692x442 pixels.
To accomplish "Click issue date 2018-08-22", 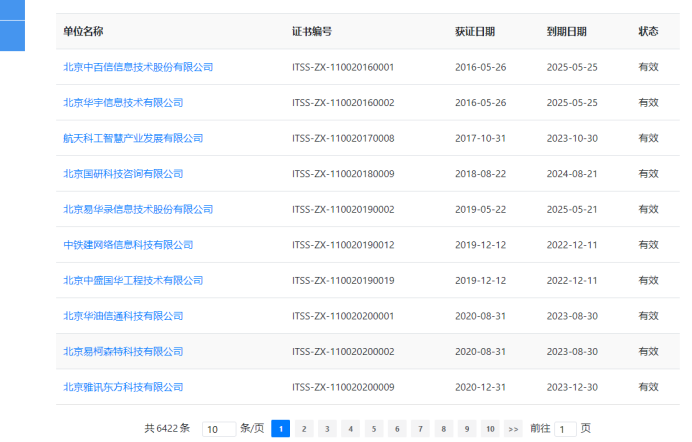I will click(x=481, y=174).
